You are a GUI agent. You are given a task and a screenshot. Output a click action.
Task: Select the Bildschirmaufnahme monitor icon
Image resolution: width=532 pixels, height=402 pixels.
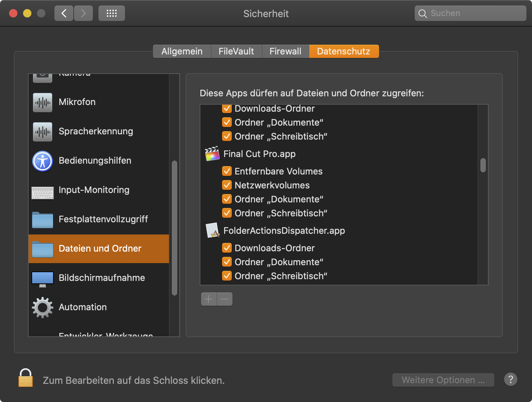click(x=43, y=279)
